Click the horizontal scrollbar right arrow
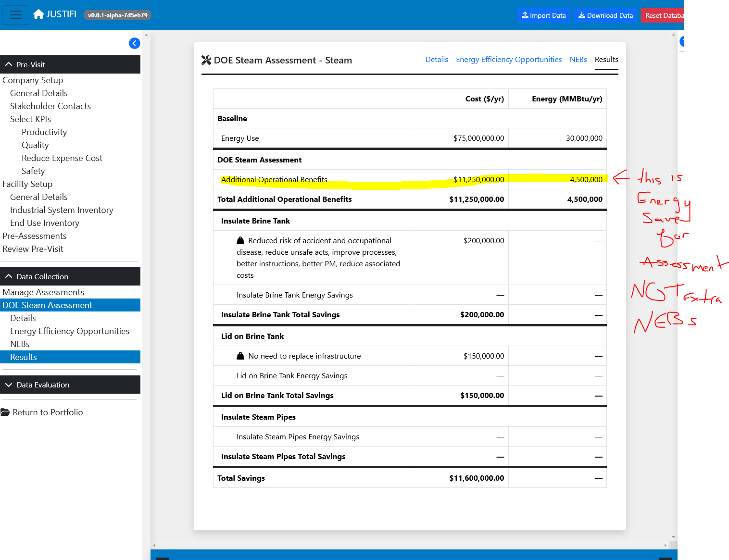 pos(666,545)
